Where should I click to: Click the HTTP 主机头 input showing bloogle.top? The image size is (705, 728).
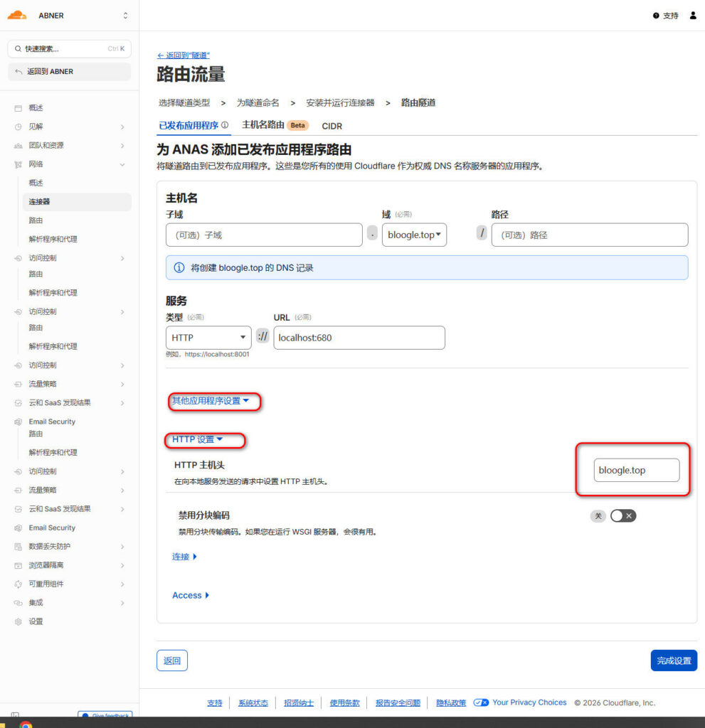[636, 470]
